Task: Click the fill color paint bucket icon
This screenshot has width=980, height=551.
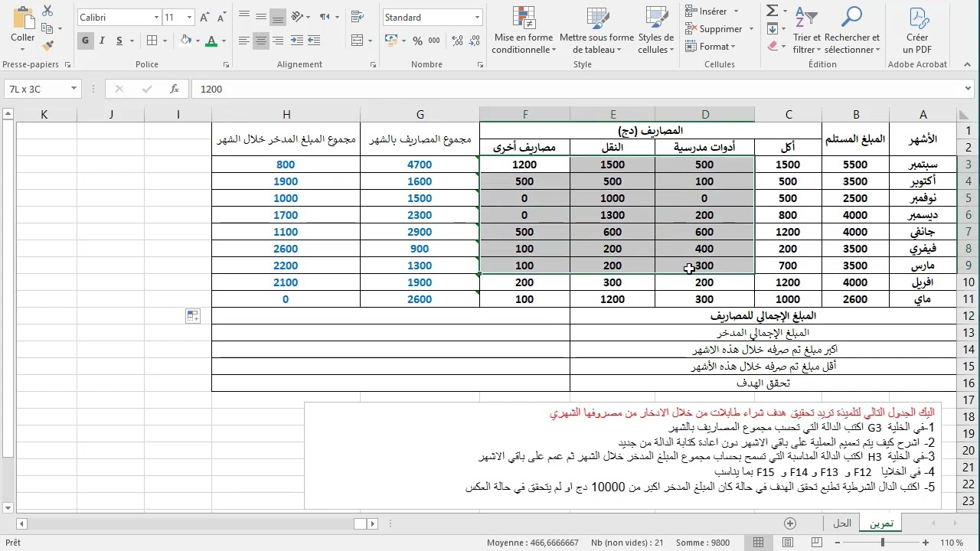Action: [186, 41]
